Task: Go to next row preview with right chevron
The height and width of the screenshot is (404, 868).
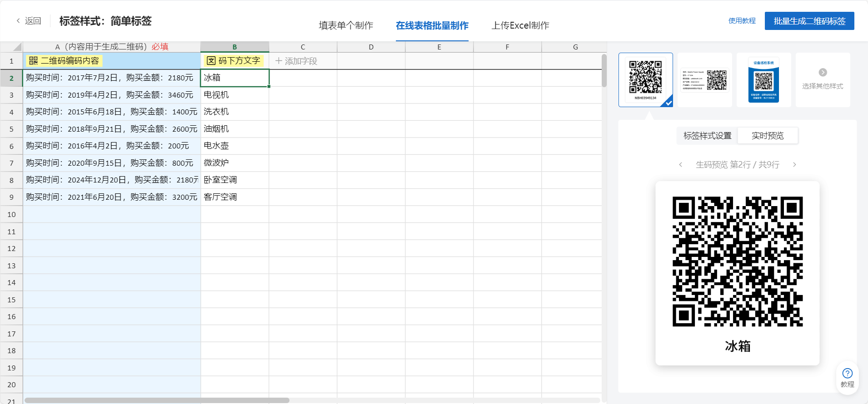Action: pos(794,164)
